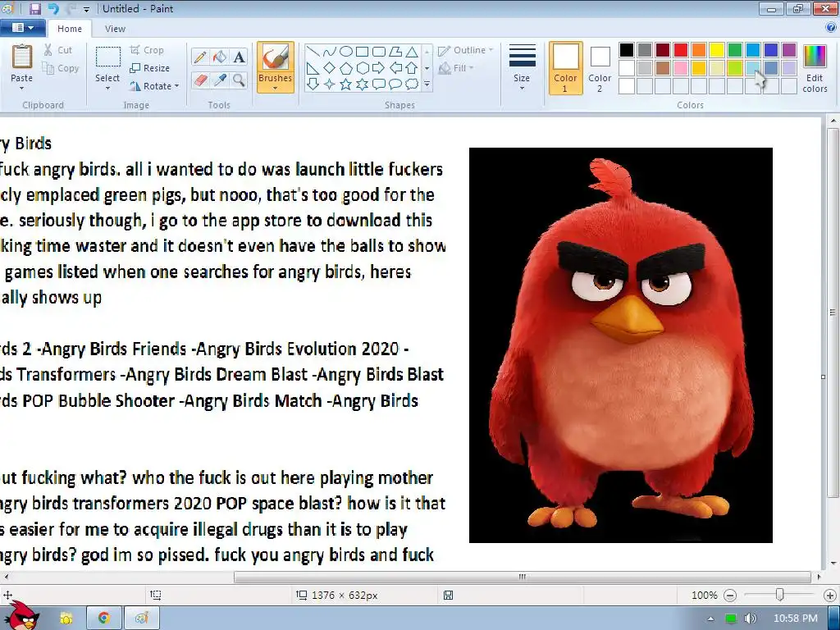
Task: Pick the Triangle shape
Action: 412,52
